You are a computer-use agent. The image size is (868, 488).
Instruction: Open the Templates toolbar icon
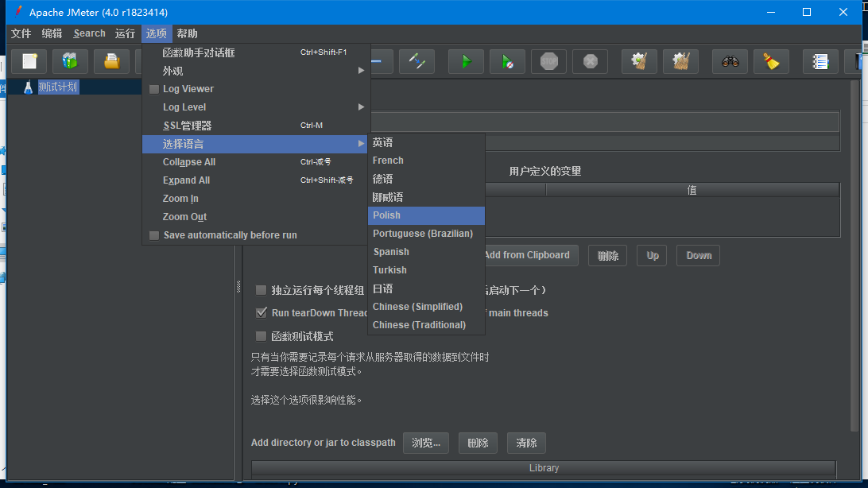(70, 61)
